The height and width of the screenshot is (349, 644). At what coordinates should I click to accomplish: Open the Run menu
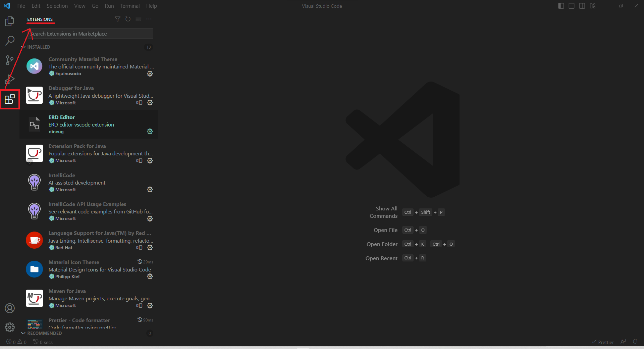[x=109, y=6]
